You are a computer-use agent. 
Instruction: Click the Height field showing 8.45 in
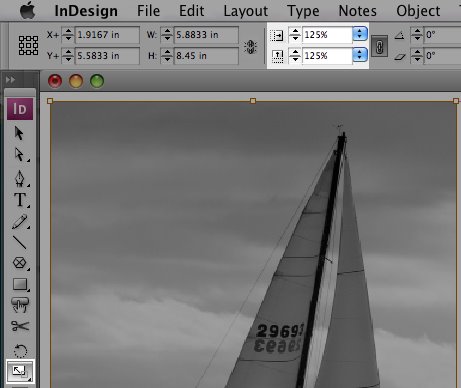[206, 56]
